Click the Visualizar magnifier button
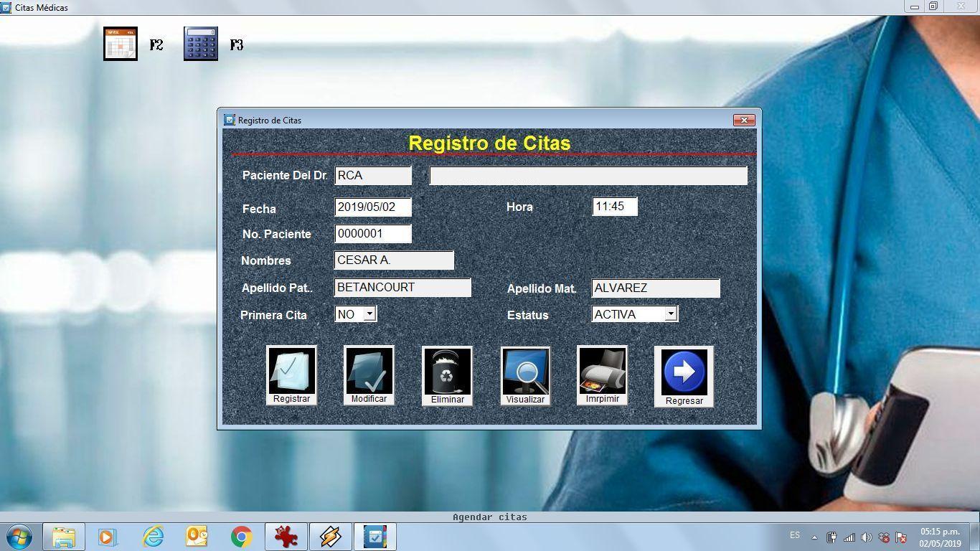The image size is (980, 551). click(525, 376)
